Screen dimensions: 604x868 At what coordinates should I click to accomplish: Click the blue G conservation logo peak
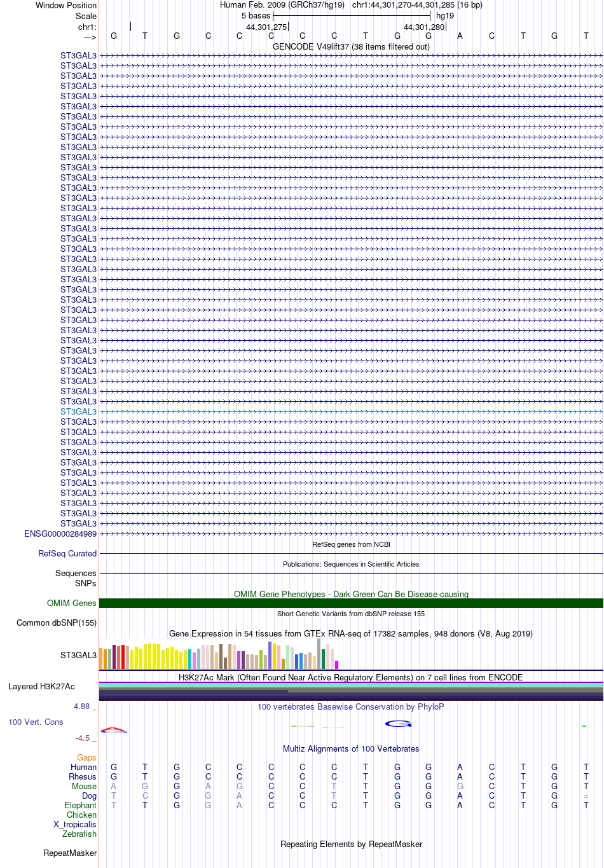pyautogui.click(x=398, y=724)
